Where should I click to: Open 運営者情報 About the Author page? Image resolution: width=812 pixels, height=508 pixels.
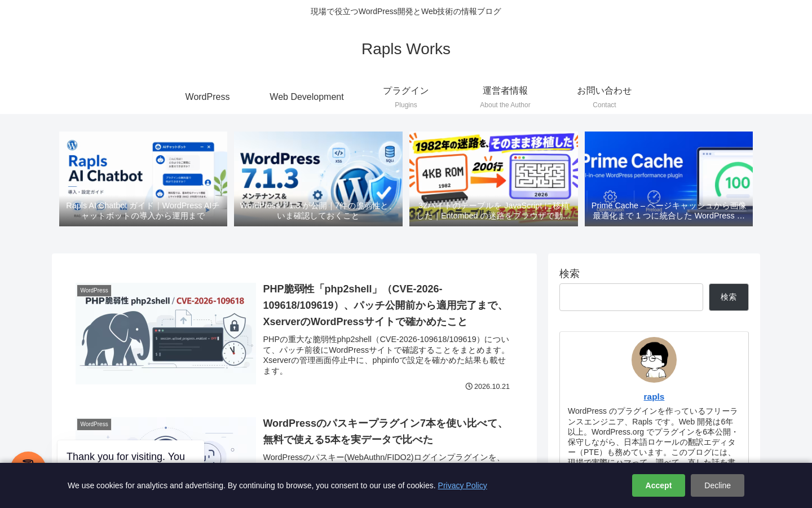505,97
